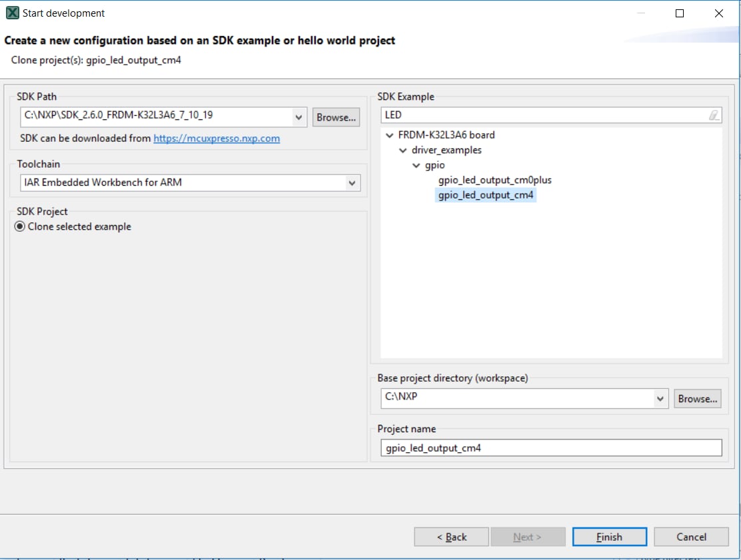Browse for the workspace directory
Image resolution: width=741 pixels, height=560 pixels.
click(x=697, y=399)
